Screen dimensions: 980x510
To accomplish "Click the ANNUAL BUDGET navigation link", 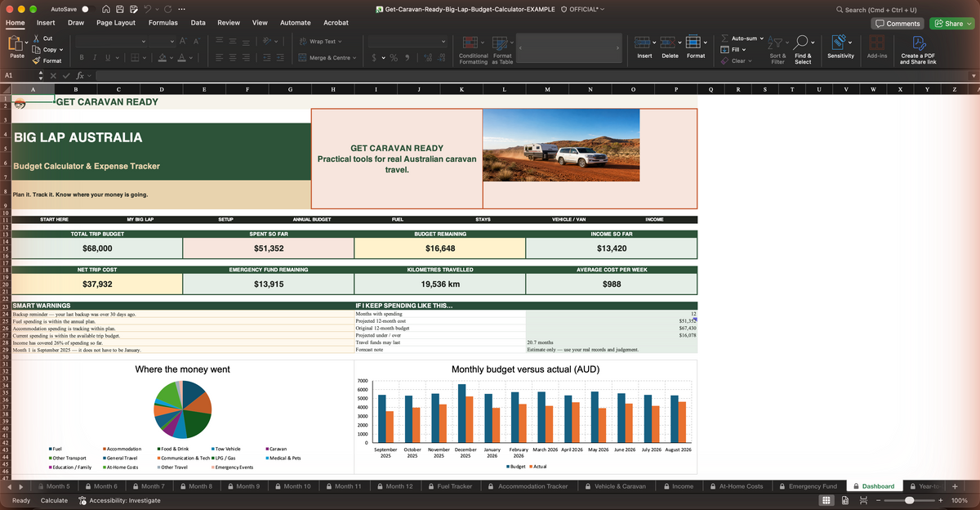I will [x=311, y=220].
